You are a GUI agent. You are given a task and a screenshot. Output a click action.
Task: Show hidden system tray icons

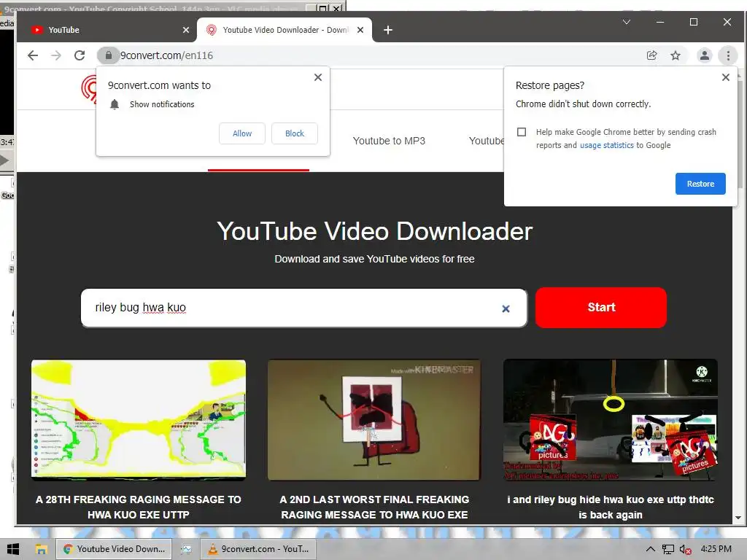(x=650, y=549)
